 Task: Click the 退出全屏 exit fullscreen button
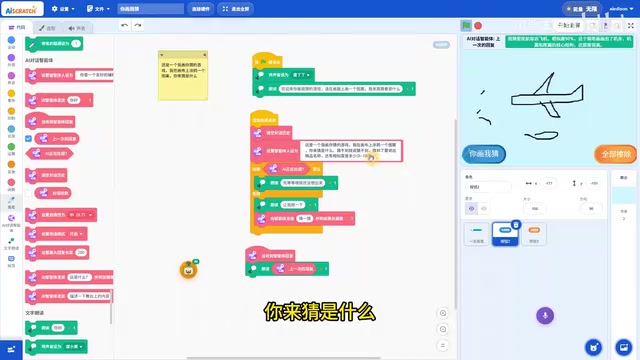point(236,9)
